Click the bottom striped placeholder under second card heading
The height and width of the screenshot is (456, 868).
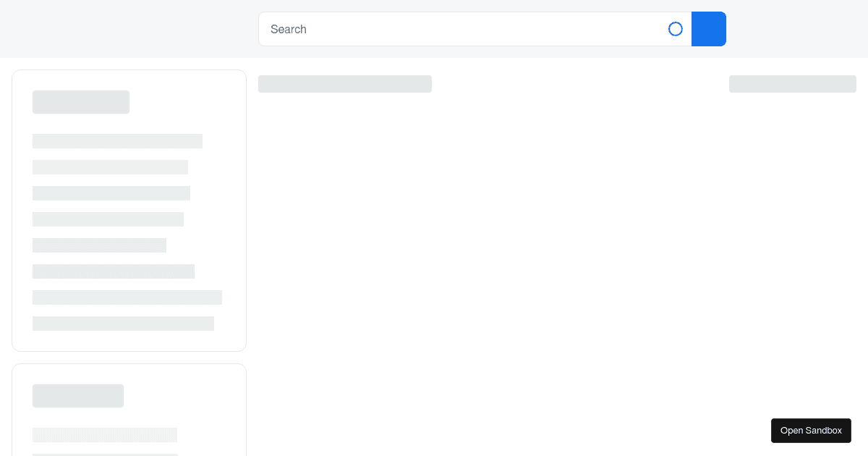click(x=105, y=455)
